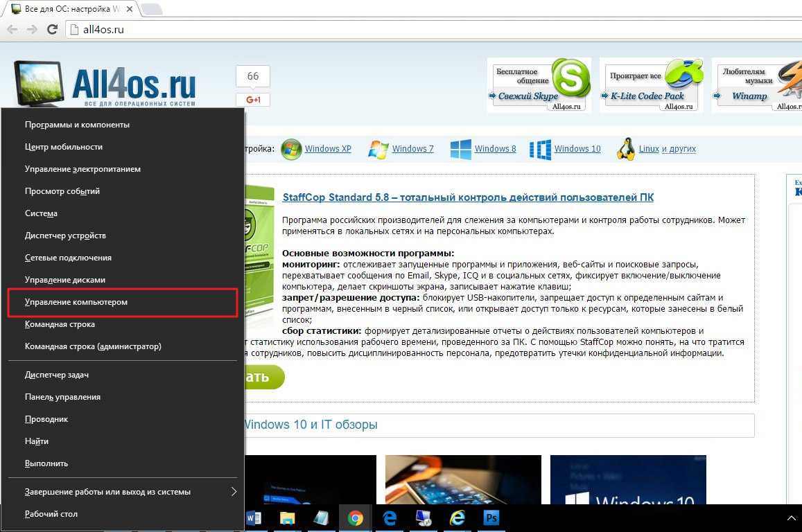Click the Свежий Skype banner link
This screenshot has height=532, width=802.
(528, 96)
